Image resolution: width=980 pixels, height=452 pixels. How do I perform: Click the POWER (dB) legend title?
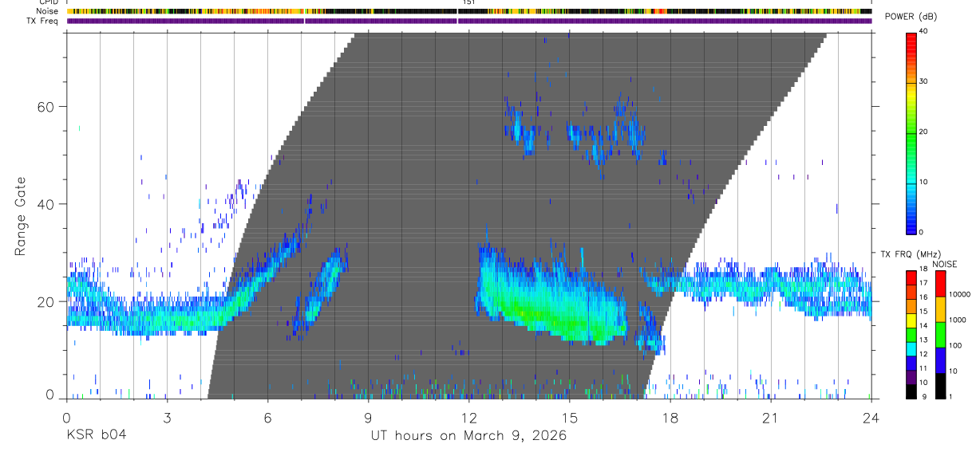pos(911,18)
